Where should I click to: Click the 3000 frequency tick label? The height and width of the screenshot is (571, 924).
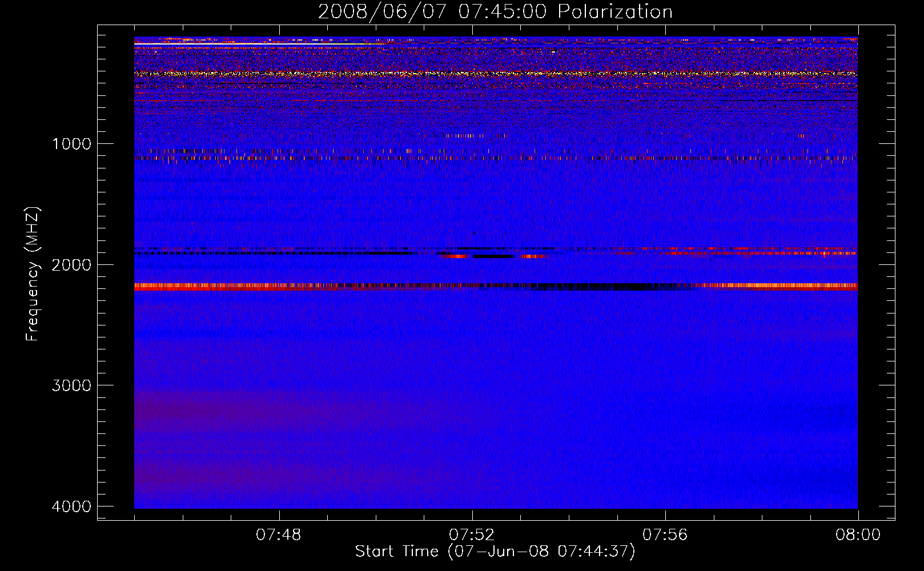(71, 385)
